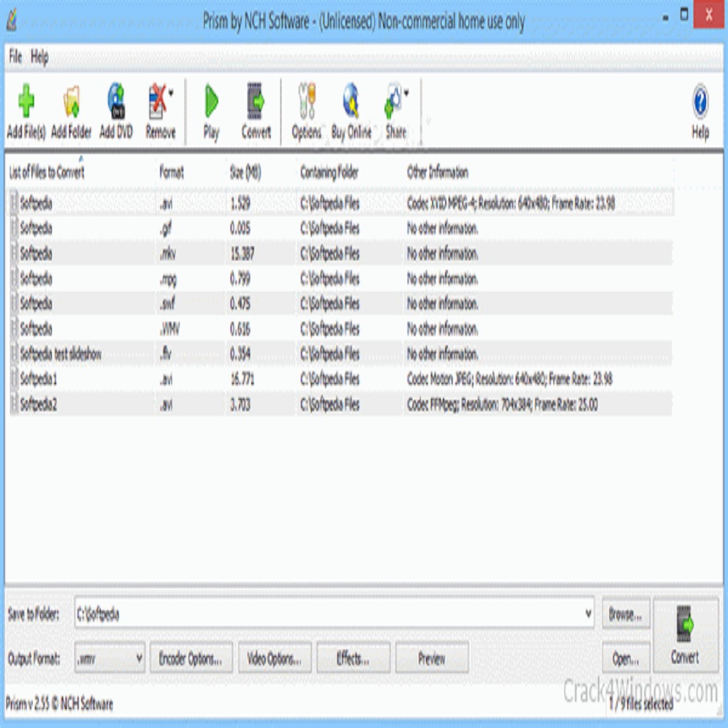
Task: Select the Softpedia .mpg file row
Action: 341,279
